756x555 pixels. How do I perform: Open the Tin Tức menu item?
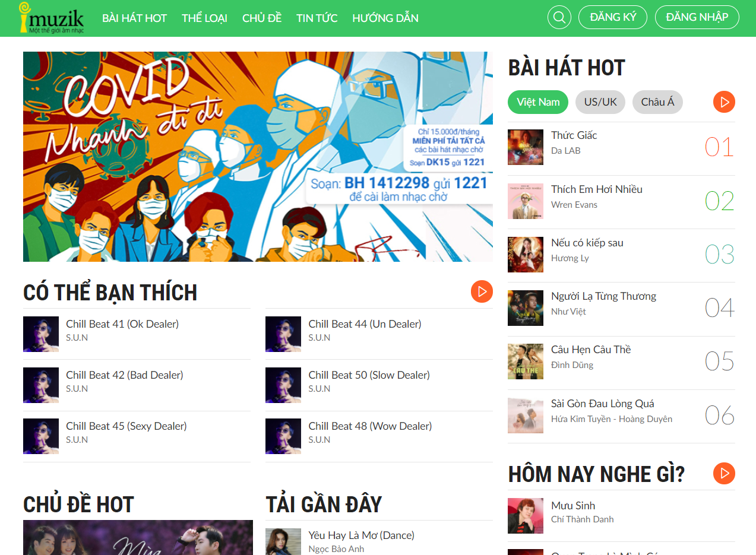coord(317,18)
